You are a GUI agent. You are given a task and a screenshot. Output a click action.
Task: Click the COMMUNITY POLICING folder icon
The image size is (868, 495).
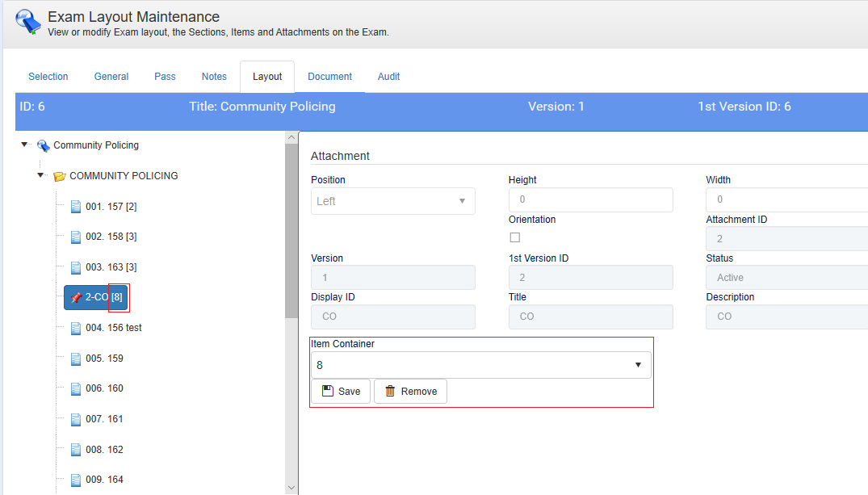click(x=60, y=176)
